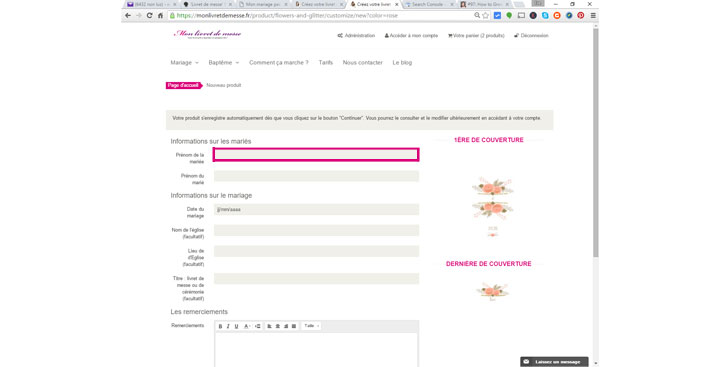Open the Laissez un message chat widget

[554, 362]
